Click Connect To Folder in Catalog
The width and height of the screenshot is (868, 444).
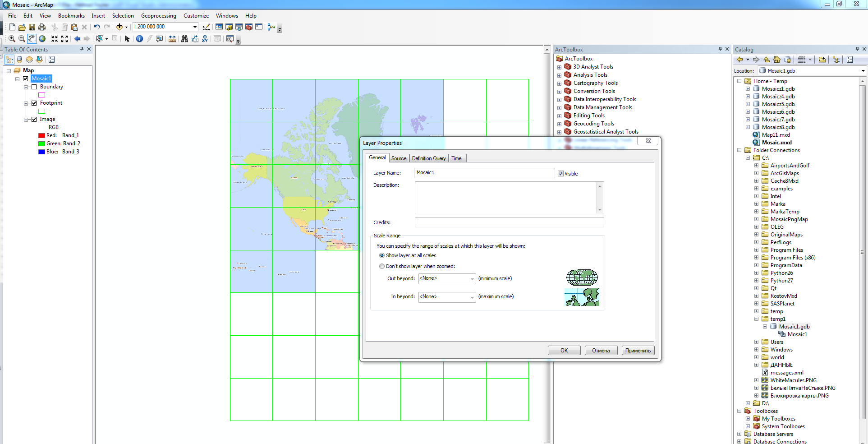pyautogui.click(x=822, y=60)
